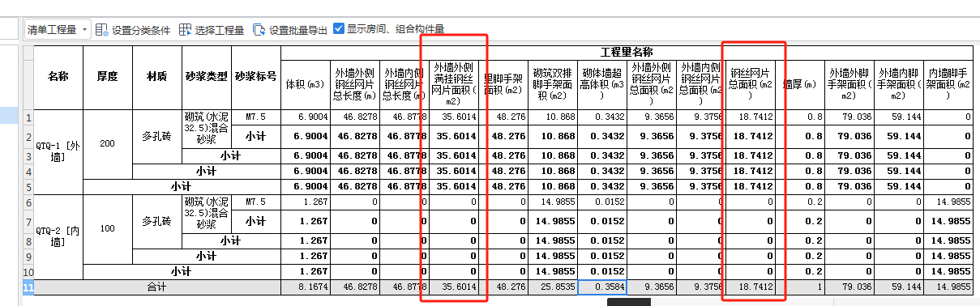Click 选择工程量 toolbar button
This screenshot has width=980, height=306.
coord(212,30)
